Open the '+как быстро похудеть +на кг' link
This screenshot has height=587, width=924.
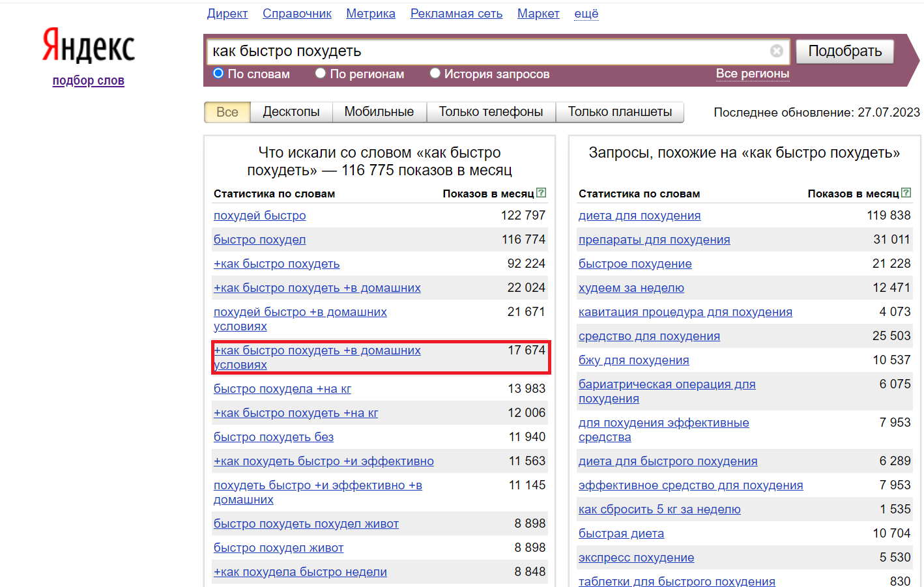point(296,413)
